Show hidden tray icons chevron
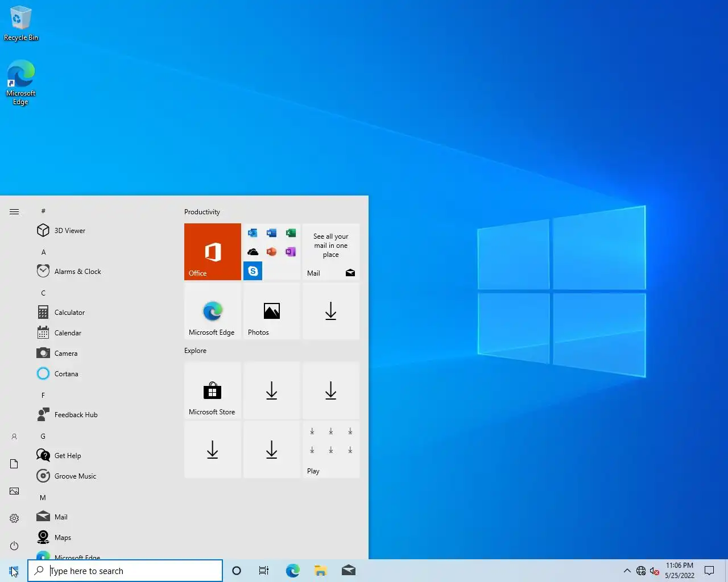Screen dimensions: 728x582 (x=627, y=571)
